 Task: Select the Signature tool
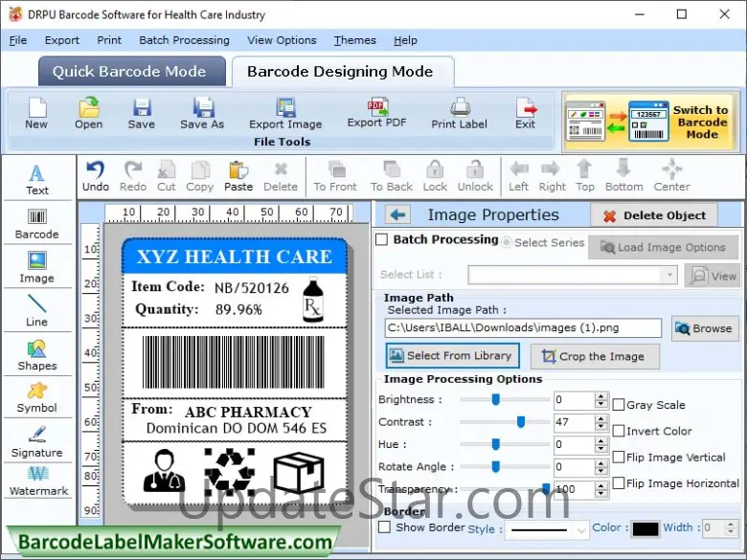(x=37, y=442)
